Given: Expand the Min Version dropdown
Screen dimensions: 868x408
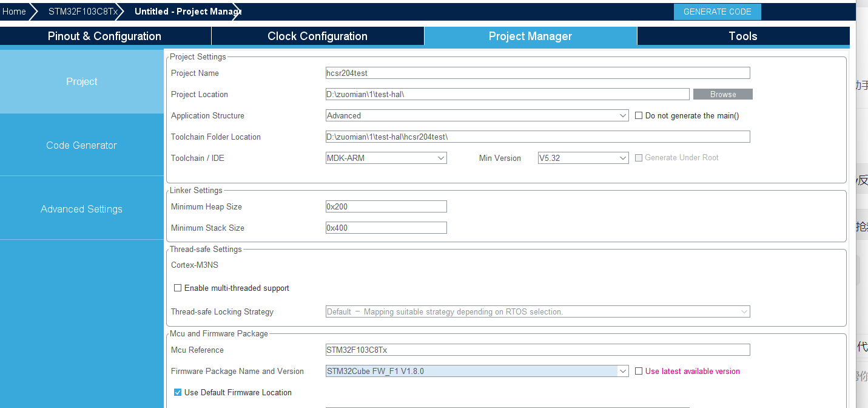Looking at the screenshot, I should tap(584, 158).
